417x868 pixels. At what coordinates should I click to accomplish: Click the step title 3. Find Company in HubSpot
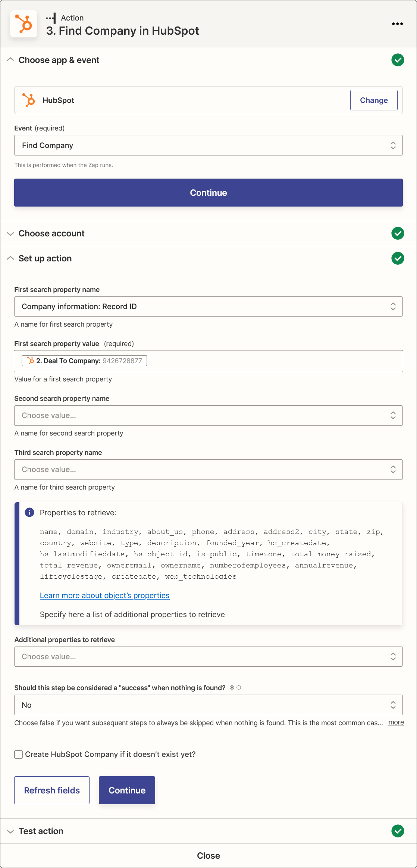[x=123, y=31]
